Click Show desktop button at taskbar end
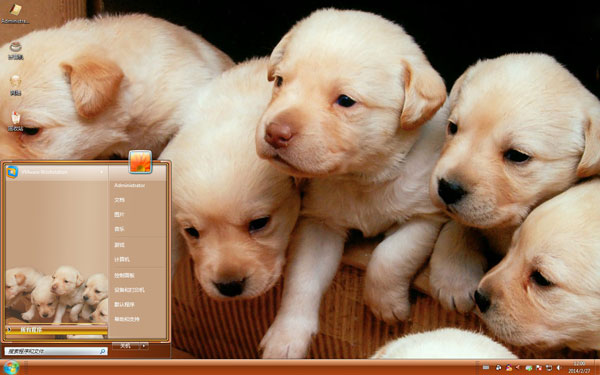600x375 pixels. tap(597, 367)
